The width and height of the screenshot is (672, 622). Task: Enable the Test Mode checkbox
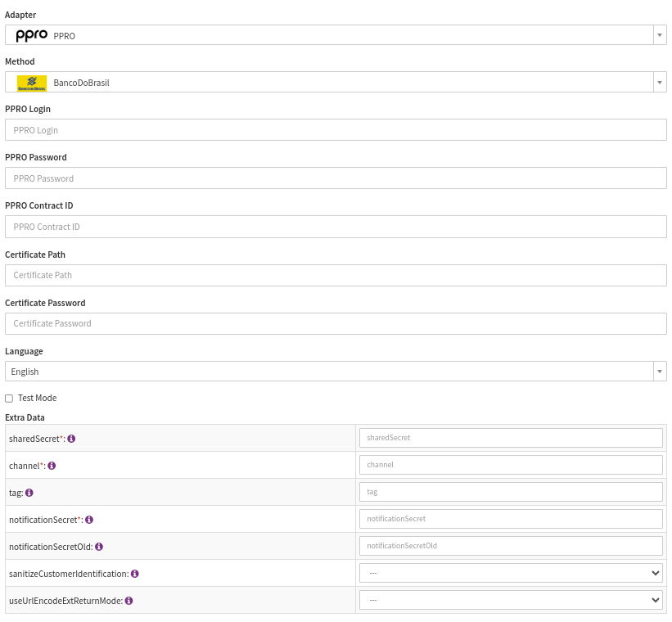(x=9, y=399)
